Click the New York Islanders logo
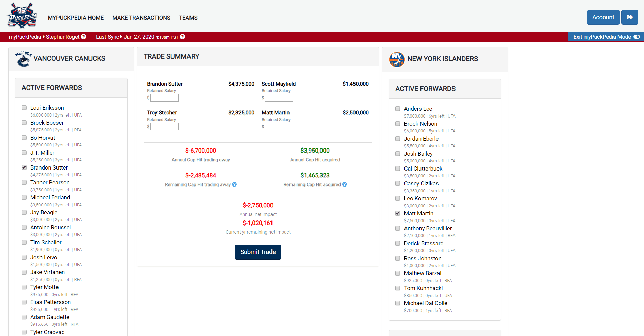The height and width of the screenshot is (336, 644). coord(397,59)
